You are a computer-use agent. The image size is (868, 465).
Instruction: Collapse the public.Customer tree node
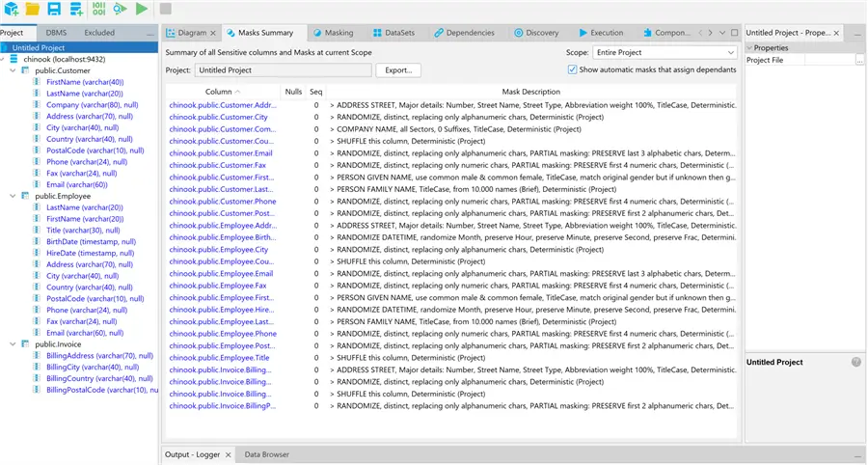pyautogui.click(x=13, y=70)
